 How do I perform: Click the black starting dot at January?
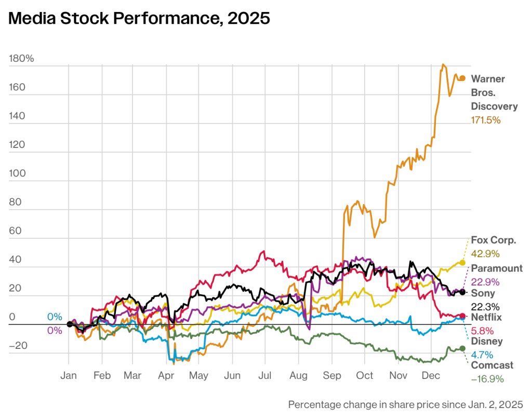click(70, 324)
